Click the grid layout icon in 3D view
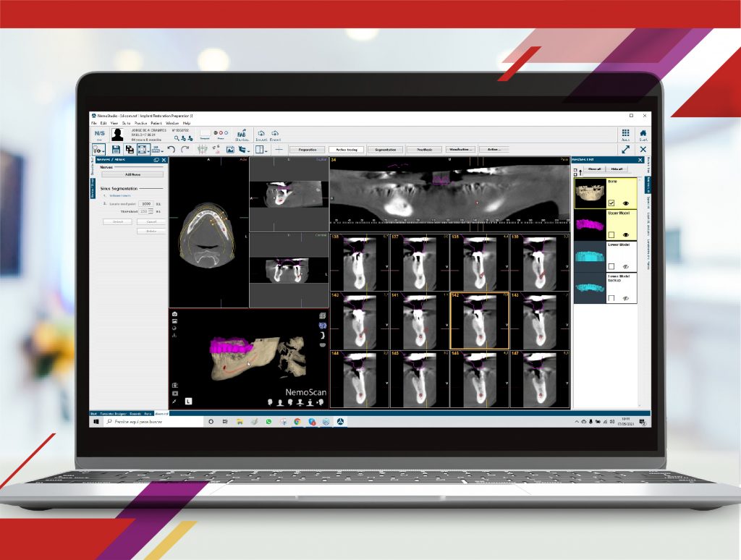 pos(322,315)
